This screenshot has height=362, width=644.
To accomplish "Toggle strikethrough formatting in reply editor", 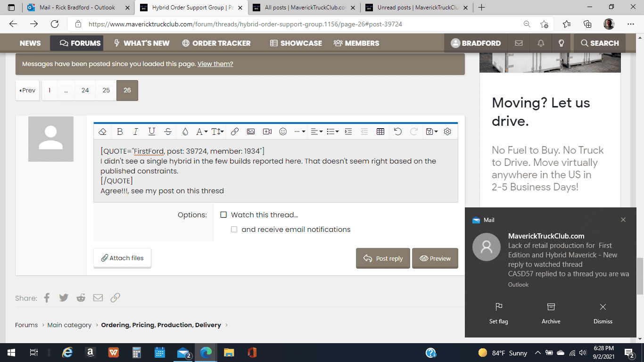I will tap(168, 132).
